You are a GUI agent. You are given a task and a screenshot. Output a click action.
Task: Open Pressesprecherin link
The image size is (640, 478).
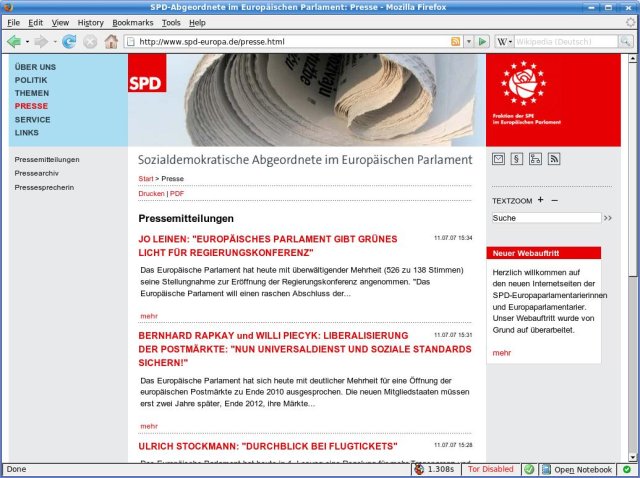[44, 188]
